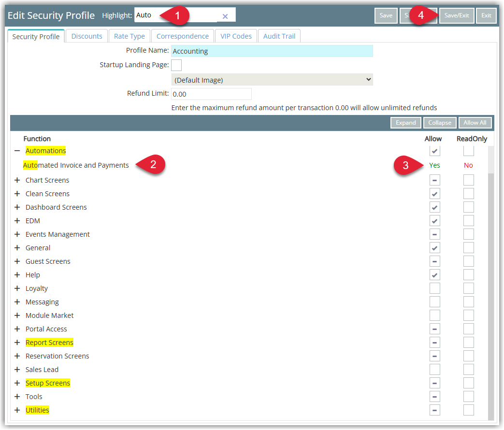The image size is (504, 430).
Task: Toggle Allow checkbox for Dashboard Screens
Action: click(434, 207)
